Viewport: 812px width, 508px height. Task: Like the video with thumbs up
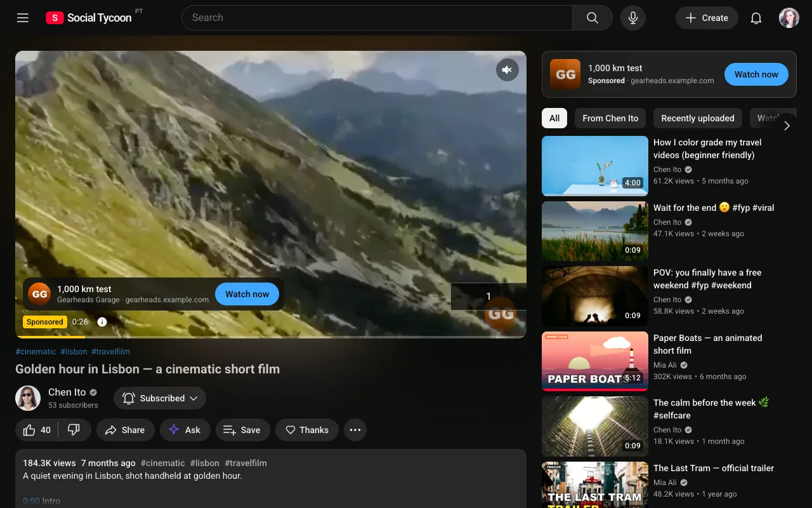click(37, 430)
